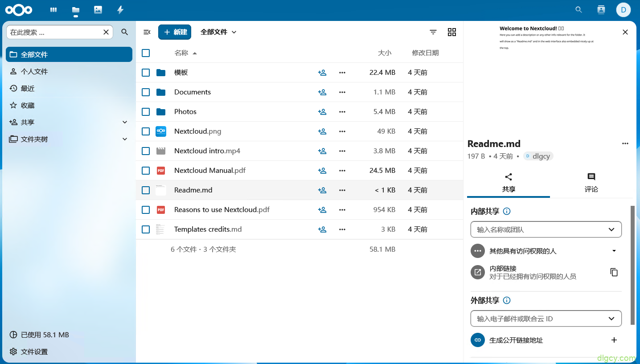
Task: Expand the 共享 section chevron in sidebar
Action: point(125,122)
